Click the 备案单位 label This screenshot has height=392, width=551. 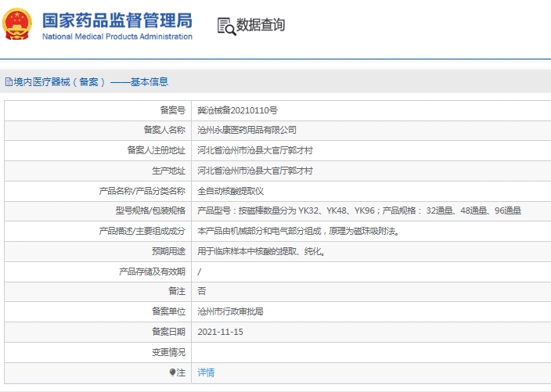pos(169,311)
